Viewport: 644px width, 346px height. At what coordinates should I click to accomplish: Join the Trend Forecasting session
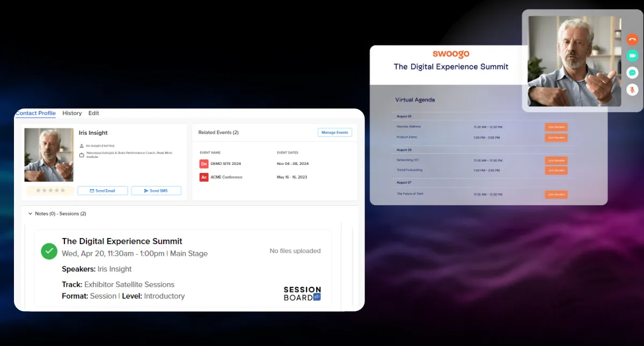click(556, 170)
